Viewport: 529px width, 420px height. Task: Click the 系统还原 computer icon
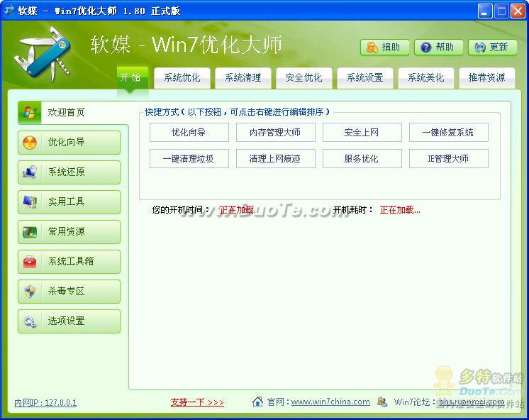coord(30,172)
